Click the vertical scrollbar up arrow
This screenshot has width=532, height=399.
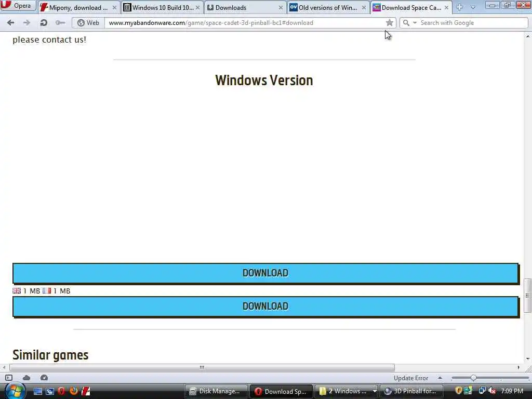click(528, 36)
